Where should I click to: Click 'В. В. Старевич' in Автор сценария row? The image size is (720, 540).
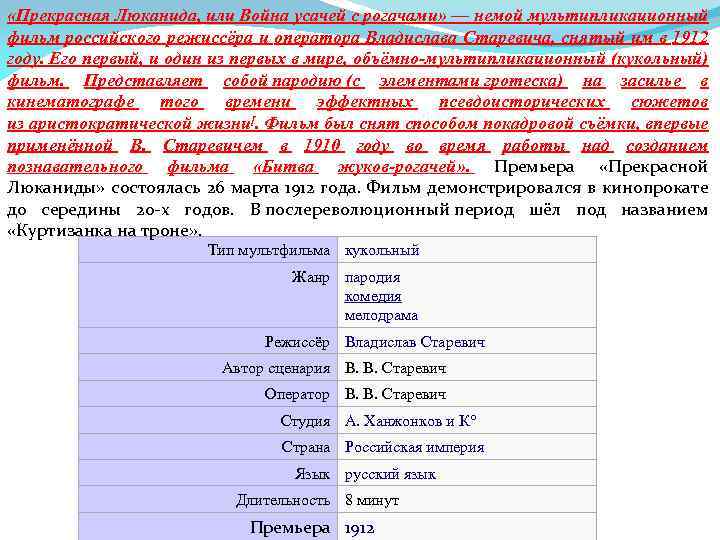395,368
